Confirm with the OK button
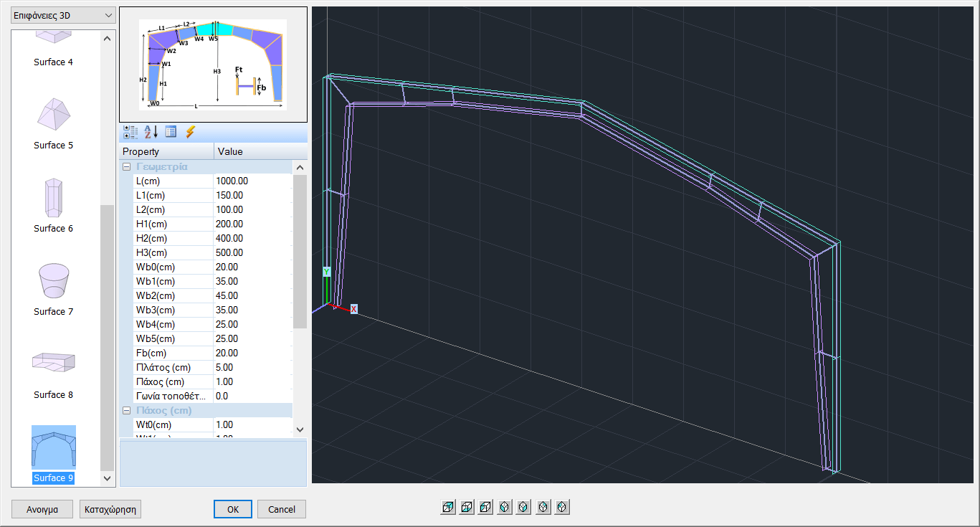The height and width of the screenshot is (527, 980). (233, 509)
